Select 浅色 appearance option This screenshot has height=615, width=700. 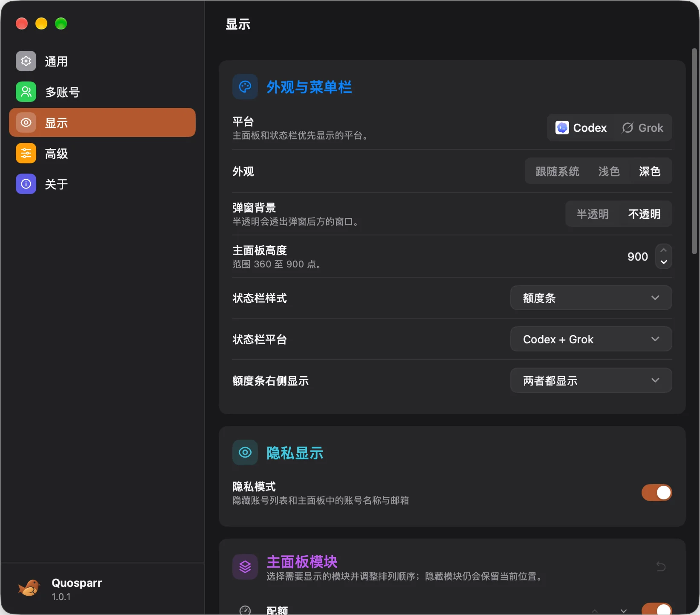[609, 171]
